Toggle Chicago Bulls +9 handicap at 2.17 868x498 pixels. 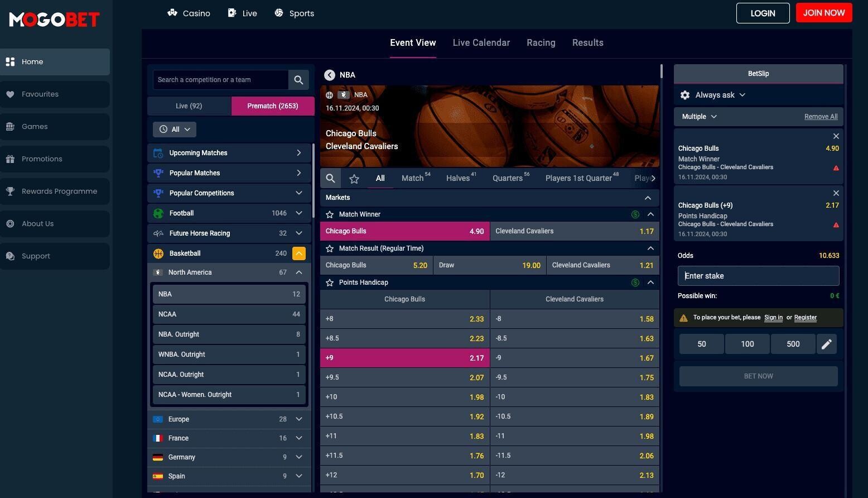404,358
